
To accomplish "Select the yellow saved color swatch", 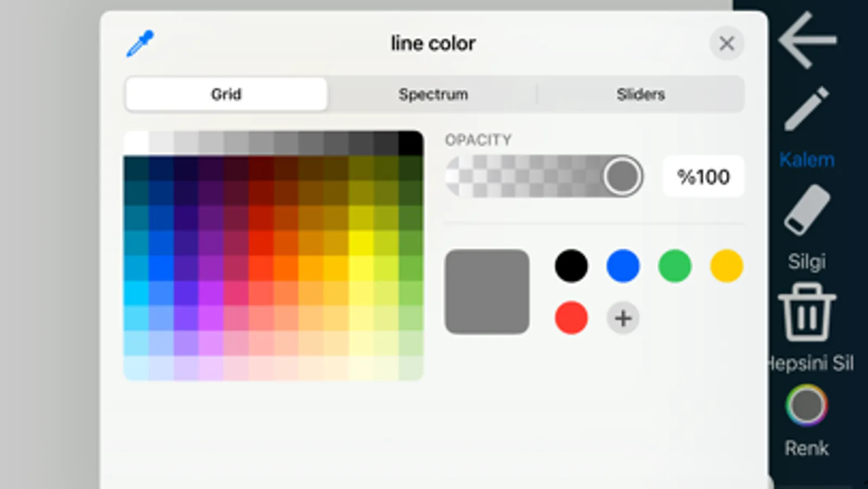I will pos(726,266).
